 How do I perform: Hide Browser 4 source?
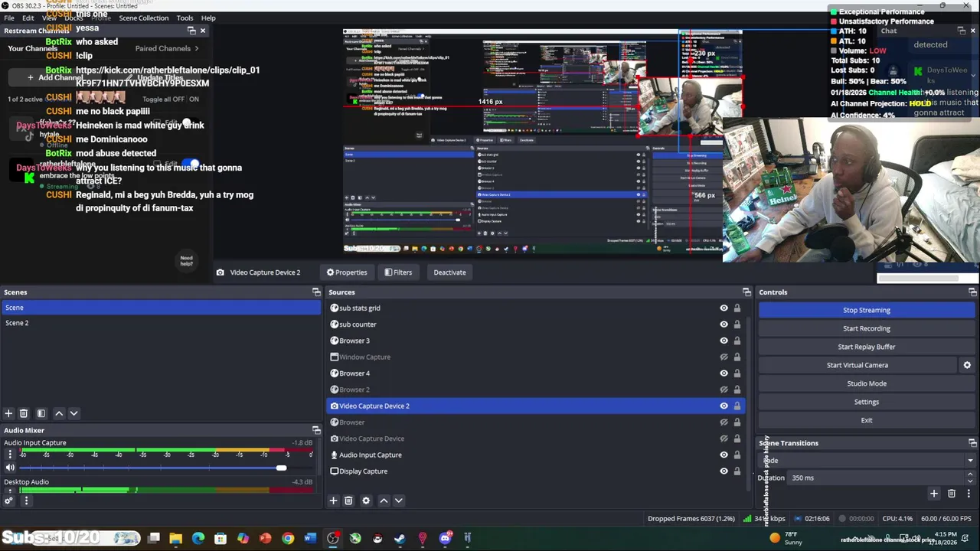click(x=724, y=373)
